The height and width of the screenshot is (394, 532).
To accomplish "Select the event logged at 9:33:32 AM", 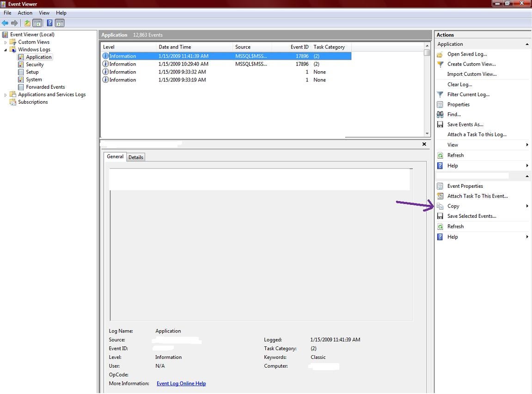I will 226,72.
